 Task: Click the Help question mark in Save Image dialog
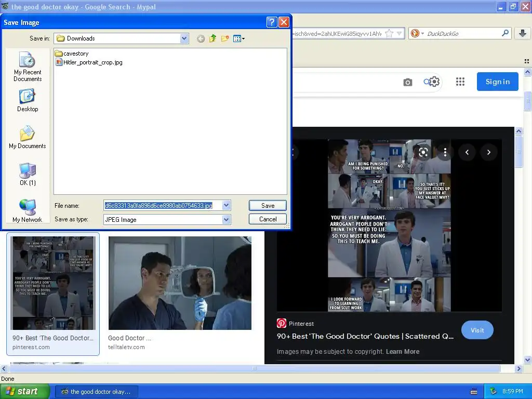(272, 22)
